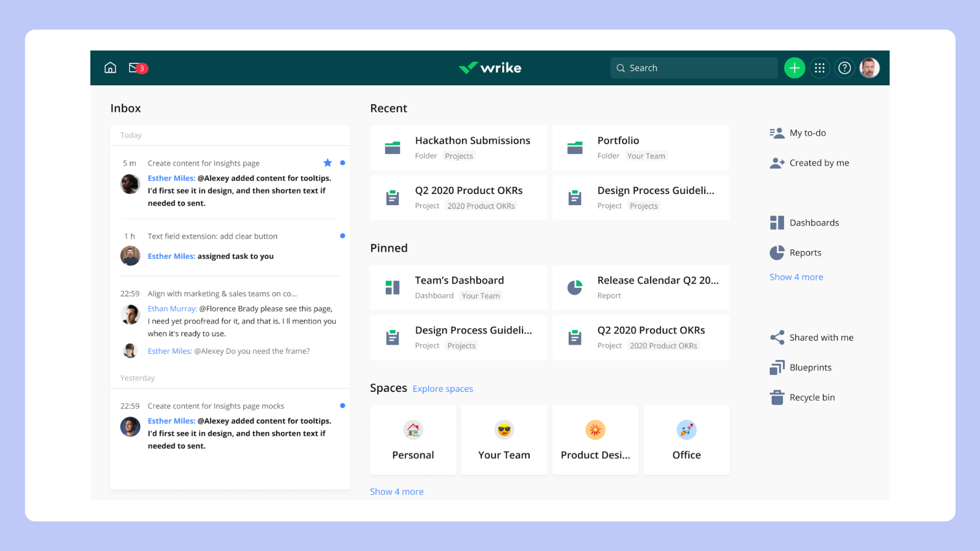Expand spaces list with Show 4 more
980x551 pixels.
(397, 492)
